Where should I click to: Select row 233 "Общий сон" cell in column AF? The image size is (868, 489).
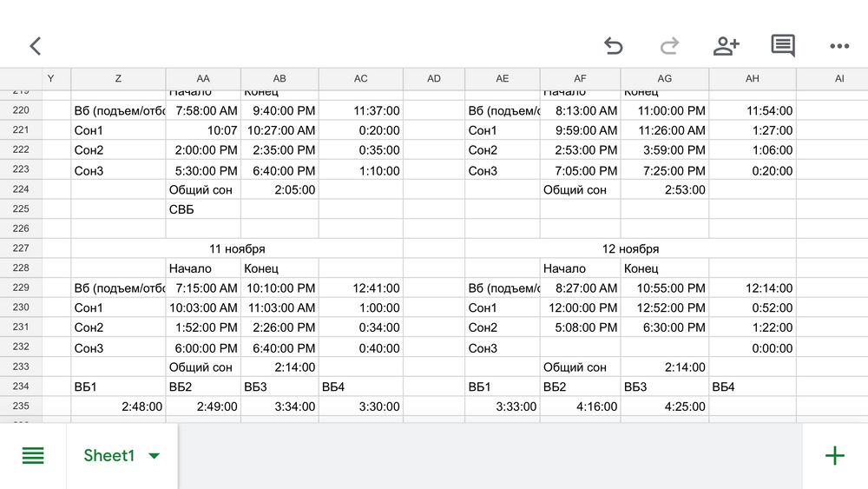pyautogui.click(x=580, y=367)
